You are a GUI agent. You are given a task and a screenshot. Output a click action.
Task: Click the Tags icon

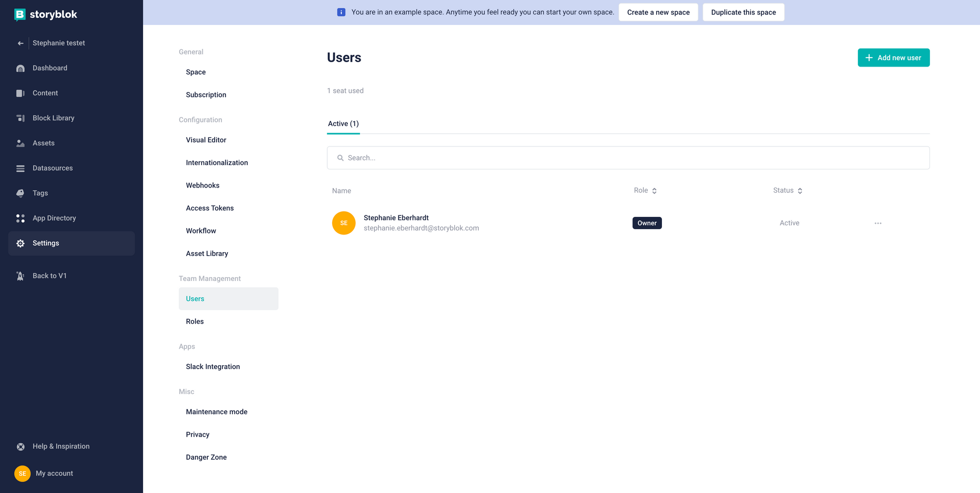tap(21, 193)
